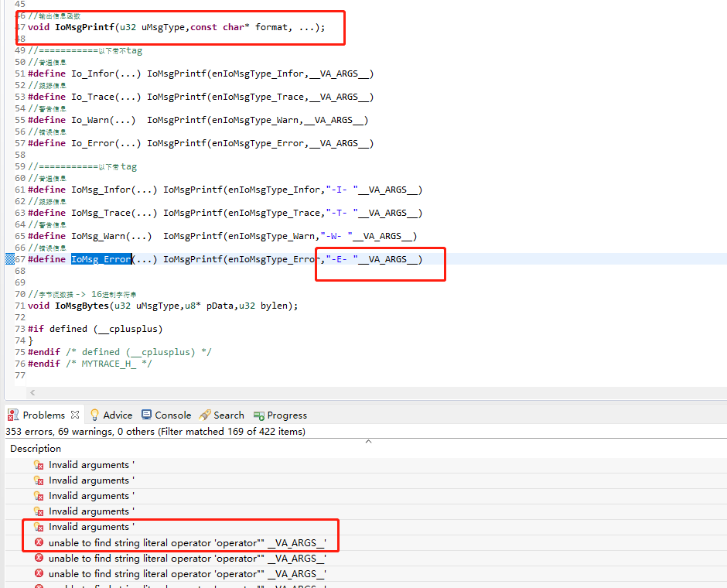Click the marker on line 67 gutter
This screenshot has width=727, height=588.
pos(10,258)
